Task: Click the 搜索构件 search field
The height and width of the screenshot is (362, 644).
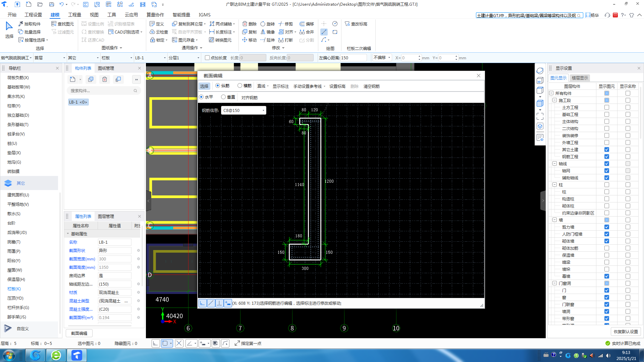Action: (104, 90)
